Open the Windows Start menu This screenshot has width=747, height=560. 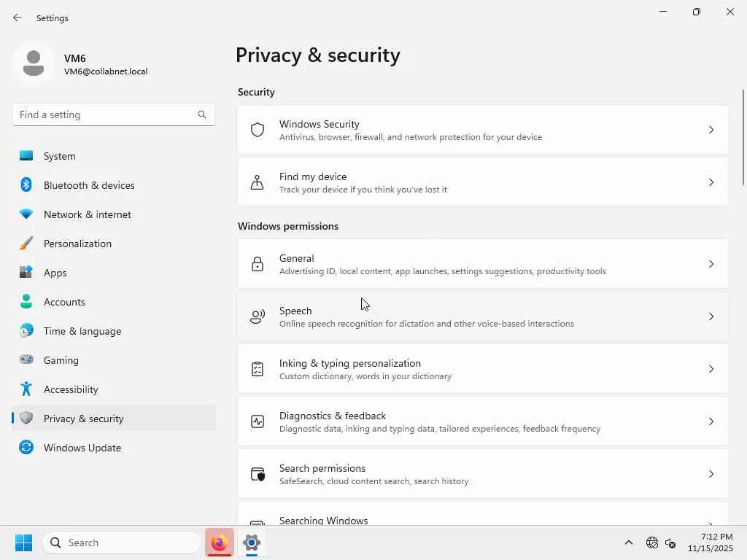23,542
